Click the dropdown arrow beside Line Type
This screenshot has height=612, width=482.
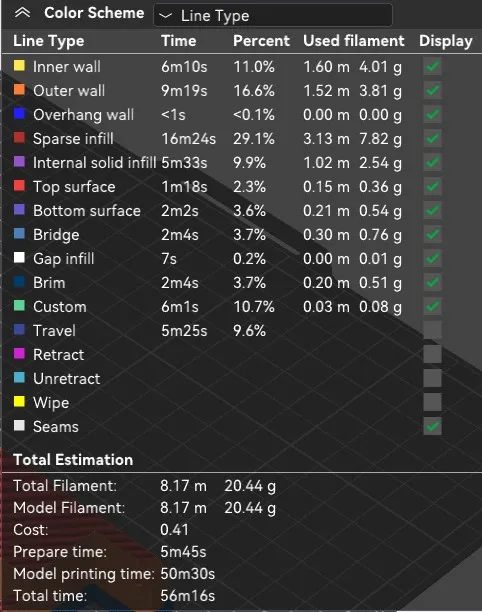tap(166, 16)
